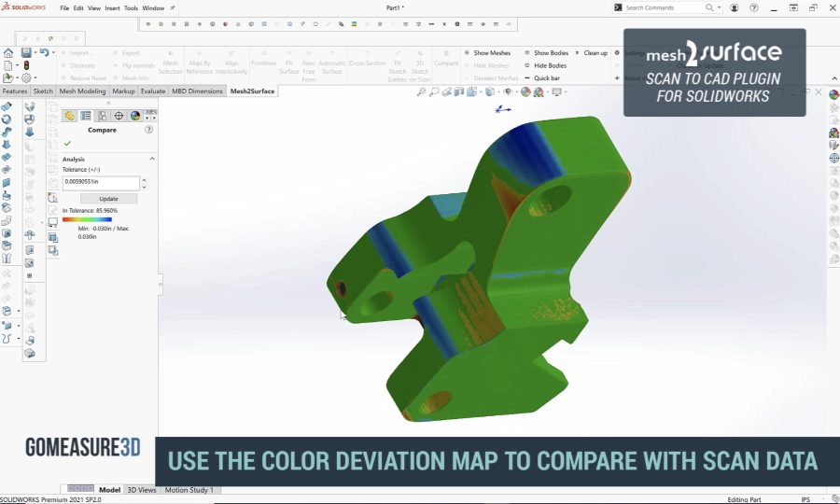Open the Insert menu
This screenshot has width=840, height=504.
(112, 7)
